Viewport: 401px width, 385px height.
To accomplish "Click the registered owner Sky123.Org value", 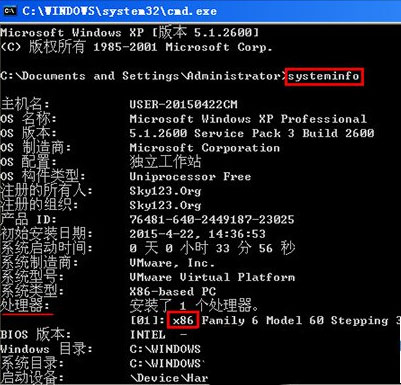I will (x=165, y=191).
